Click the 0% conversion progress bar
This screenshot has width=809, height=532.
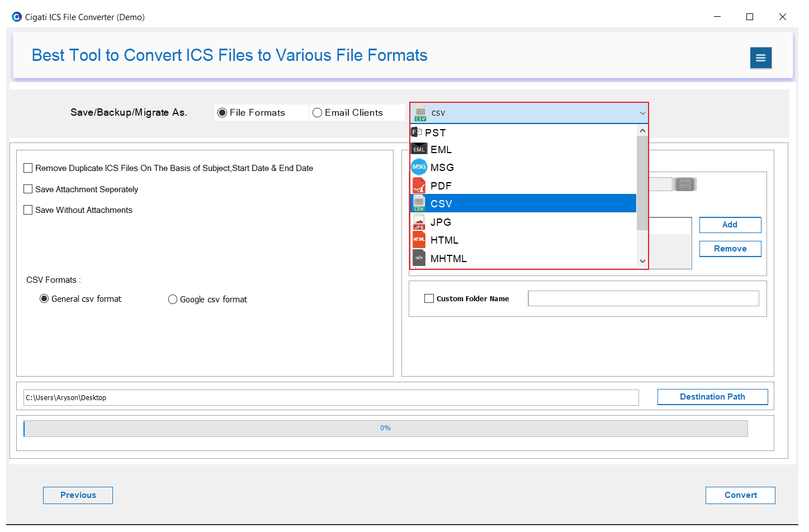click(385, 429)
